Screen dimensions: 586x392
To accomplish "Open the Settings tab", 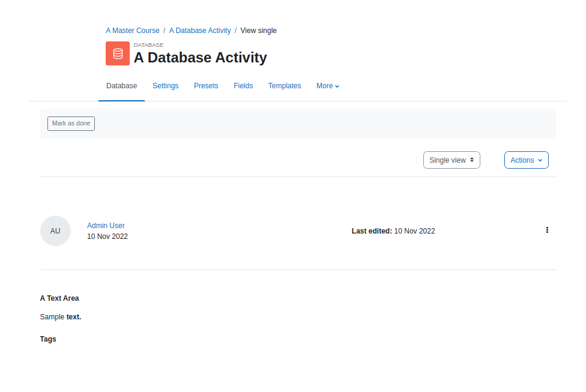I will pos(166,86).
